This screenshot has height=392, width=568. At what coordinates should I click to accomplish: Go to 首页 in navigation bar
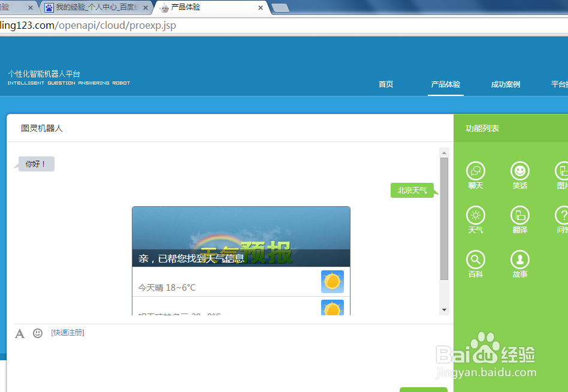pyautogui.click(x=386, y=84)
